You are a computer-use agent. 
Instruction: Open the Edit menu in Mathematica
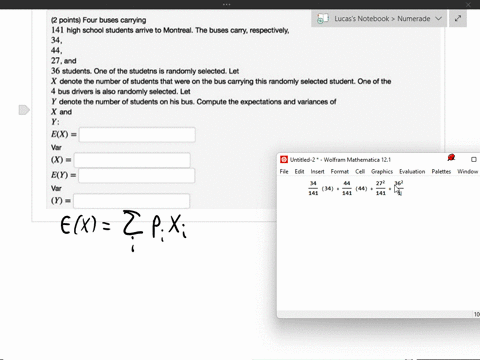(x=299, y=171)
